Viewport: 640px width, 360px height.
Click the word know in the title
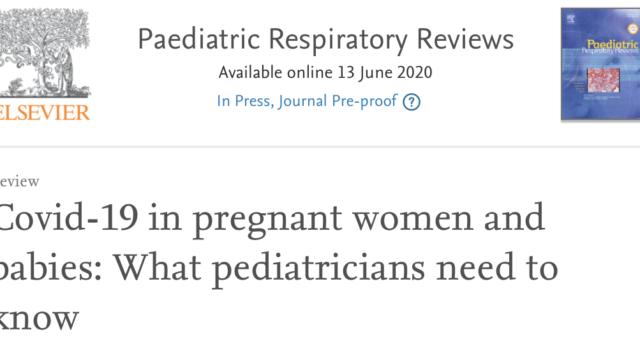[x=39, y=318]
